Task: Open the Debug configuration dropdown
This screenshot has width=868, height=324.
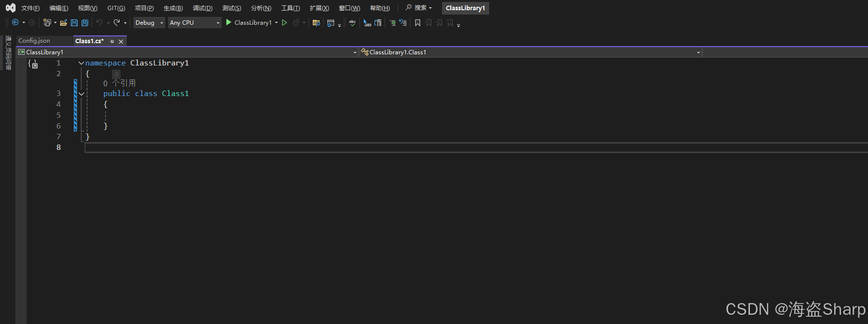Action: pyautogui.click(x=149, y=23)
